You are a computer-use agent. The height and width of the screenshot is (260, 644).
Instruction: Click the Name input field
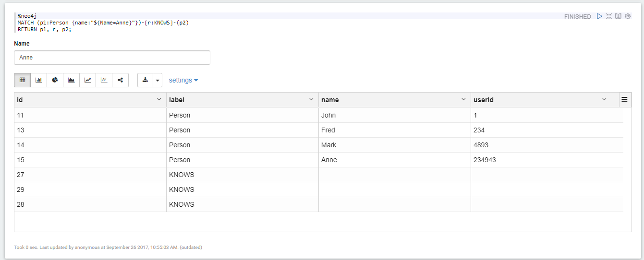coord(112,58)
